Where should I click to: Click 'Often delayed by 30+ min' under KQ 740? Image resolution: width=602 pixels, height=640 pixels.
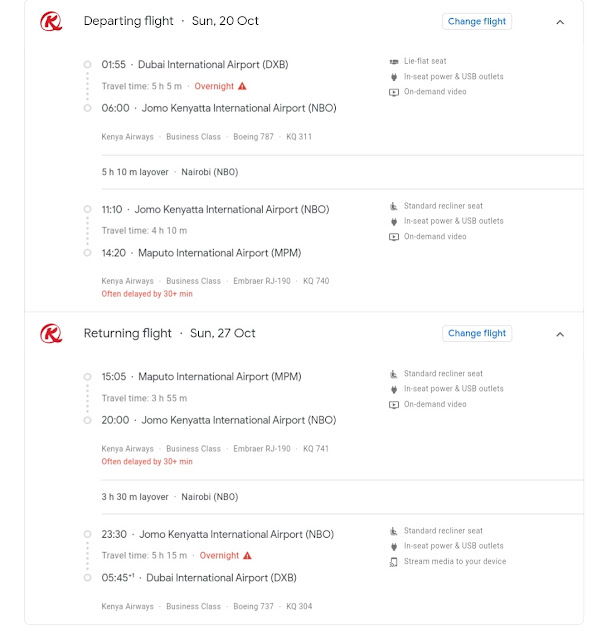point(147,294)
